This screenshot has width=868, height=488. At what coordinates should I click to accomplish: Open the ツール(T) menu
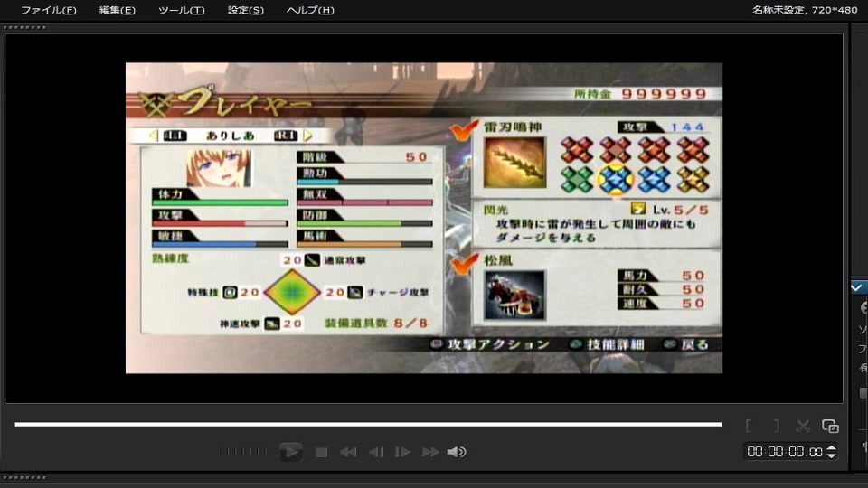tap(181, 10)
